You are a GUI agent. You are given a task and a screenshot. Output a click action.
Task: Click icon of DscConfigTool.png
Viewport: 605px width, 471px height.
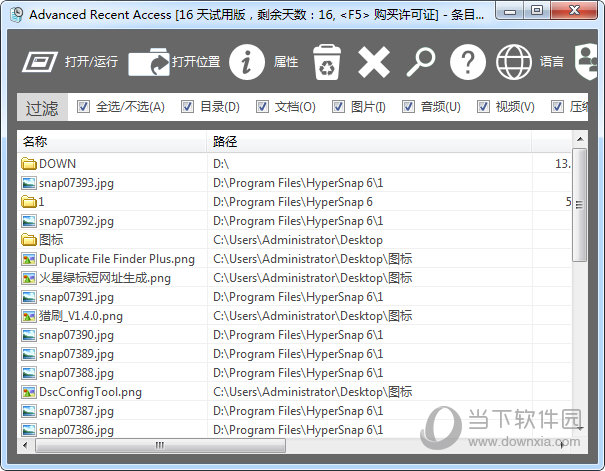(x=29, y=392)
